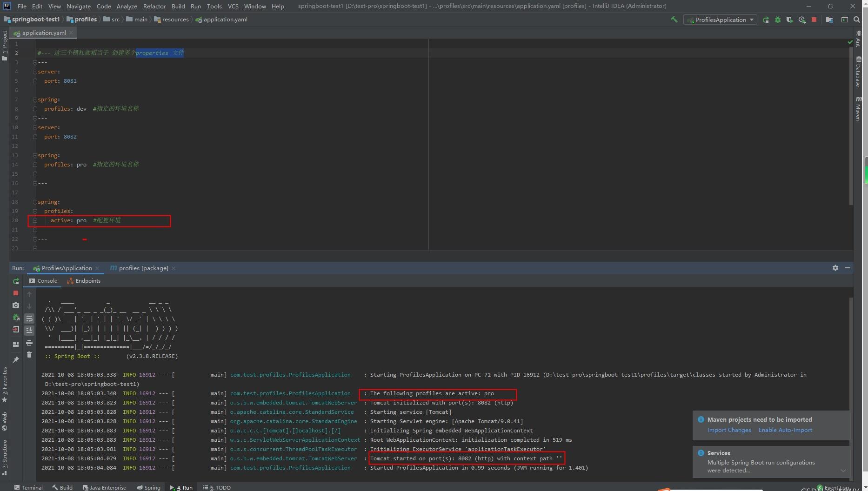This screenshot has width=868, height=491.
Task: Stop the process in Run tool window
Action: 16,293
